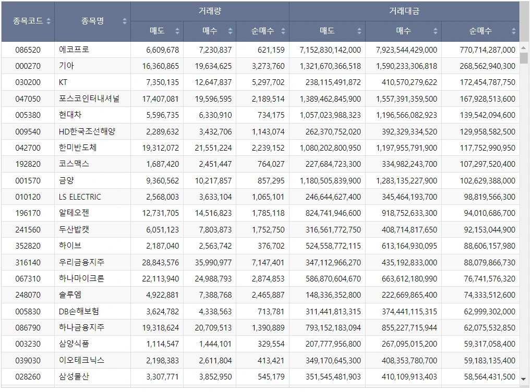The width and height of the screenshot is (532, 392).
Task: Click stock name 금양
Action: (66, 181)
